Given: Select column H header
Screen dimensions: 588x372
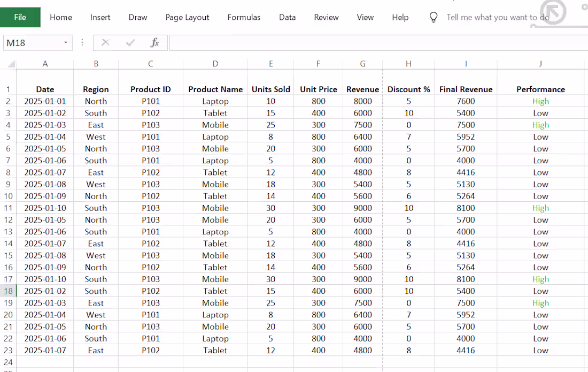Looking at the screenshot, I should [x=409, y=64].
